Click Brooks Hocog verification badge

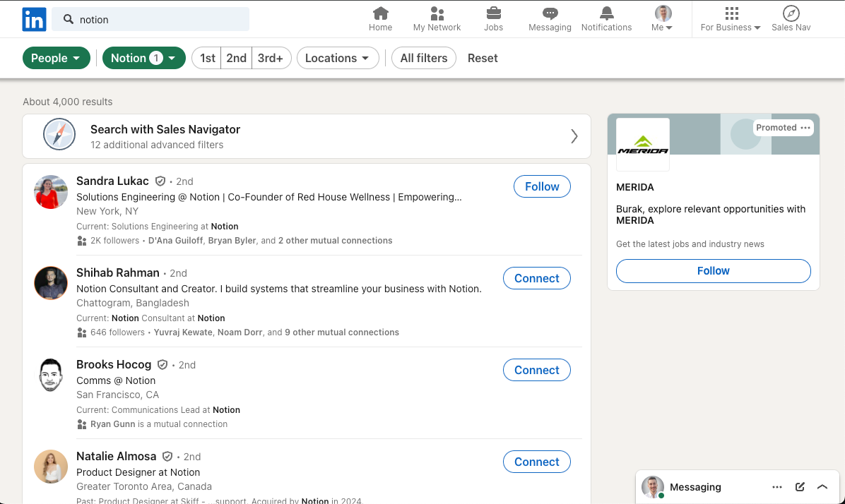pos(162,364)
